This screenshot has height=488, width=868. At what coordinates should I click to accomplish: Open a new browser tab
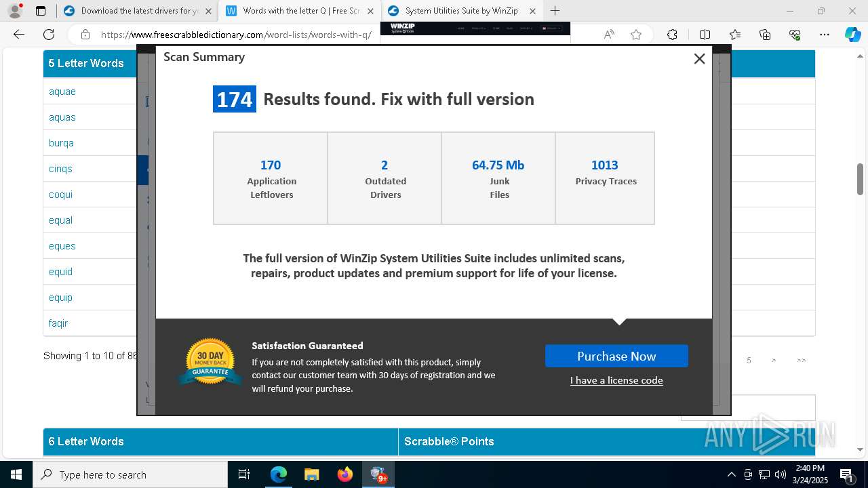(555, 11)
